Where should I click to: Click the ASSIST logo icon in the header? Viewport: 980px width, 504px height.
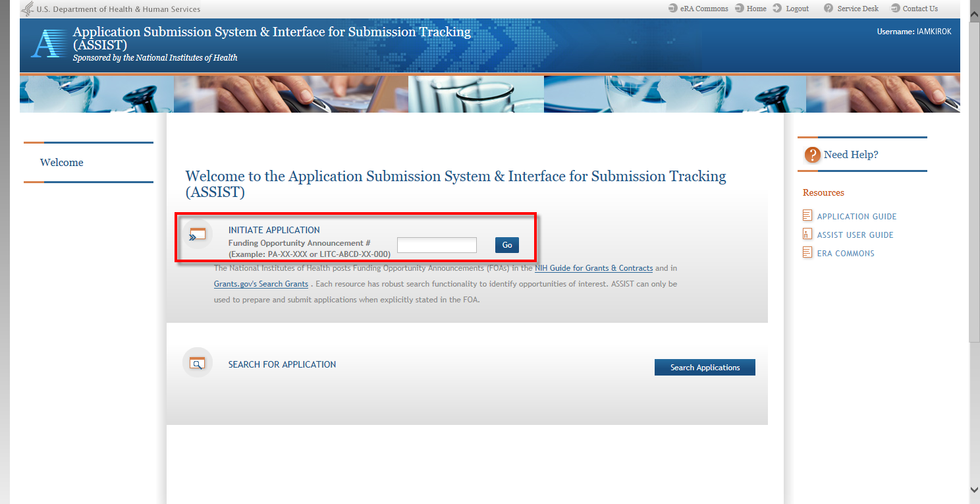tap(49, 44)
